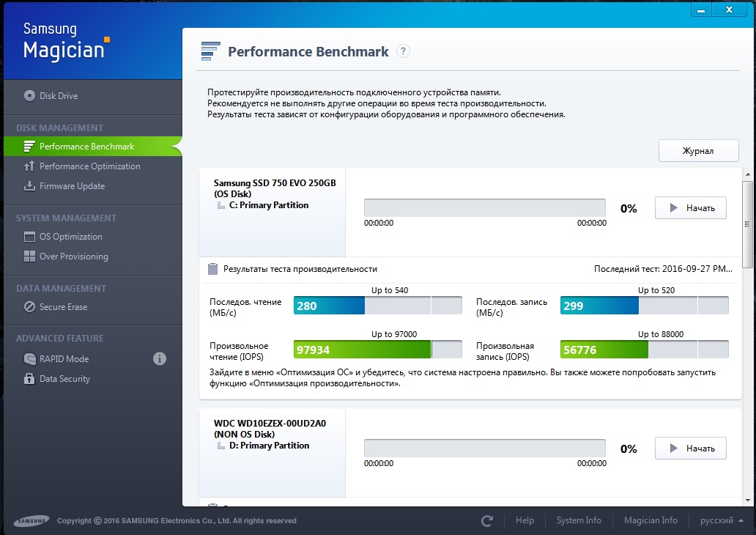Click C: Primary Partition entry
The height and width of the screenshot is (535, 756).
click(x=269, y=205)
